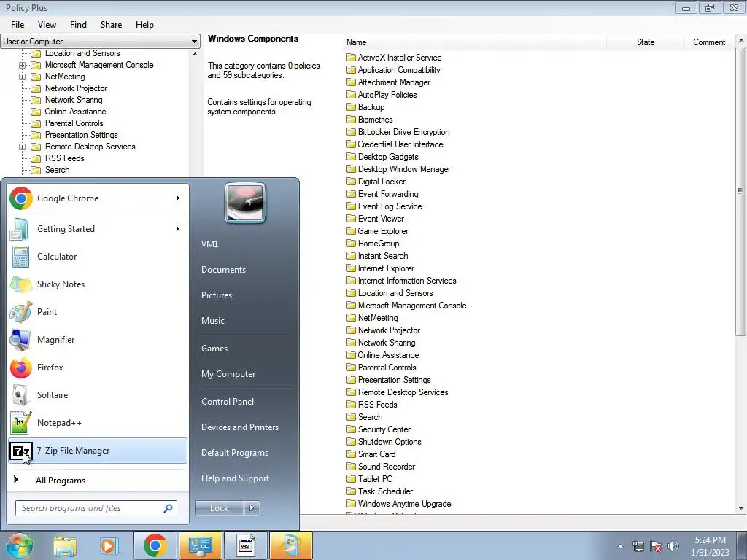Open Windows Explorer from taskbar
The image size is (747, 560).
pos(65,545)
